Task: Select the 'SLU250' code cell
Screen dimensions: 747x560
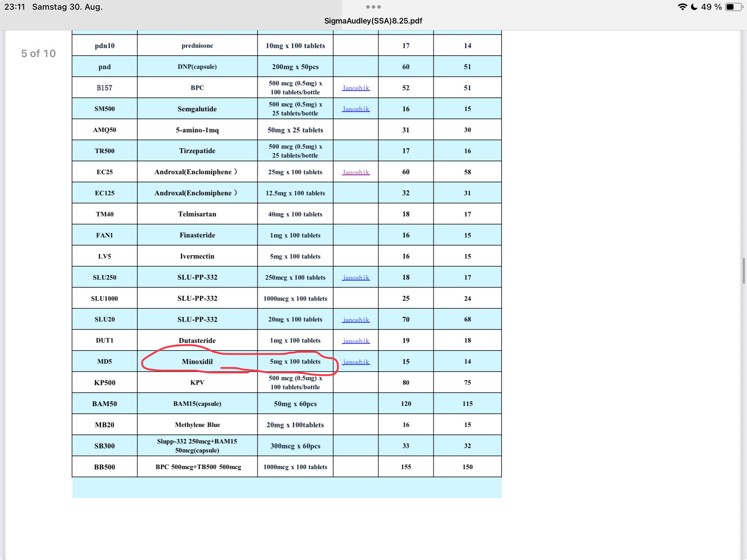Action: [x=104, y=277]
